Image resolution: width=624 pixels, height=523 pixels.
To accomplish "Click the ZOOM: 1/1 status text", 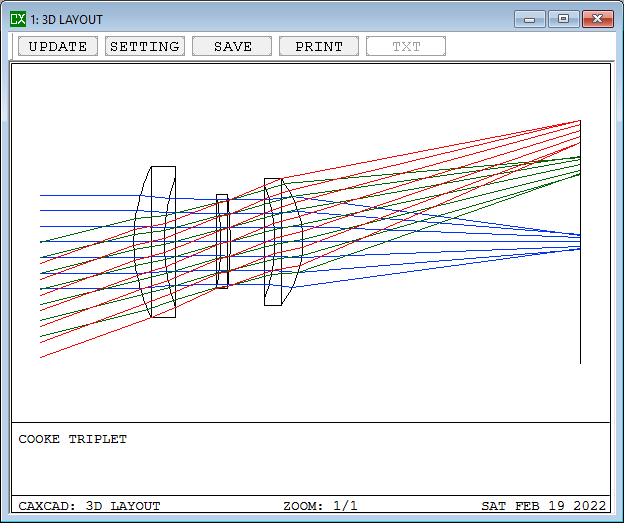I will [x=320, y=506].
